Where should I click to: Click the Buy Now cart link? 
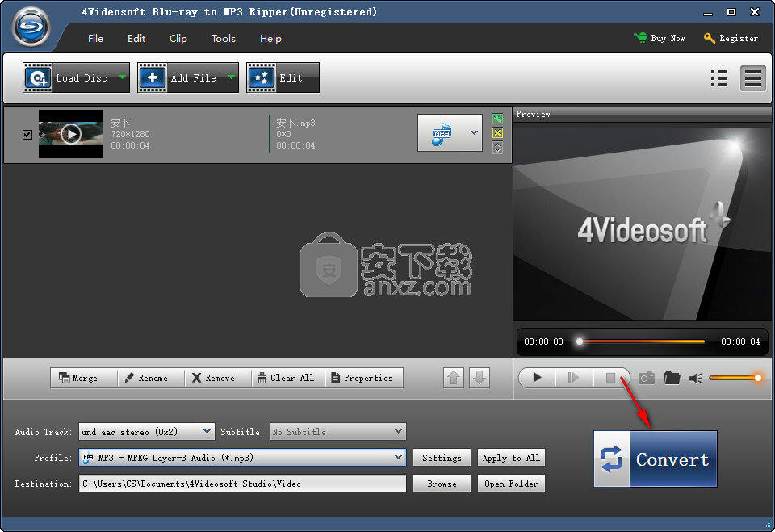pos(660,38)
